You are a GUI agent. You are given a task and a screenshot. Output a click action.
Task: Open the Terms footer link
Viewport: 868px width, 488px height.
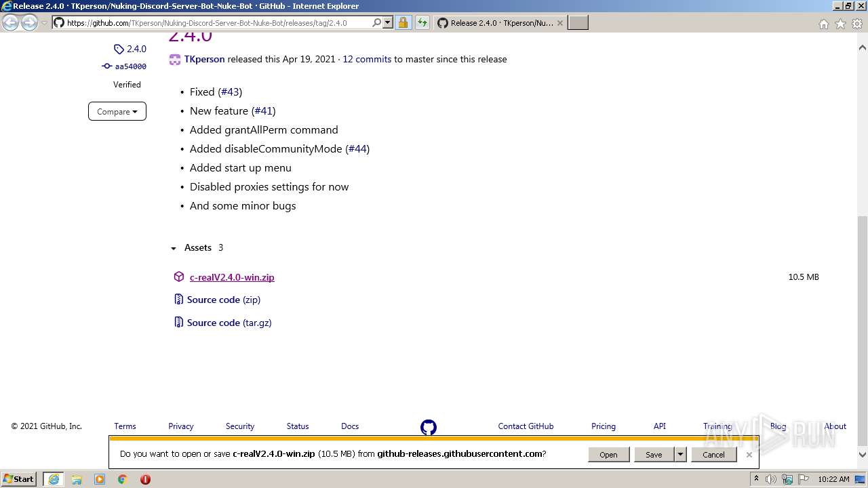click(x=125, y=426)
